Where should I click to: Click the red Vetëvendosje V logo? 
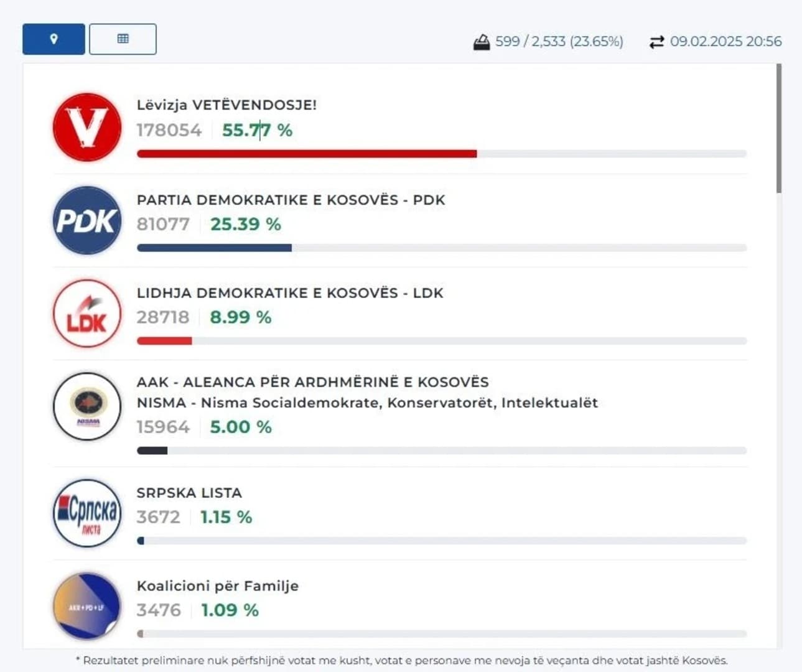86,127
